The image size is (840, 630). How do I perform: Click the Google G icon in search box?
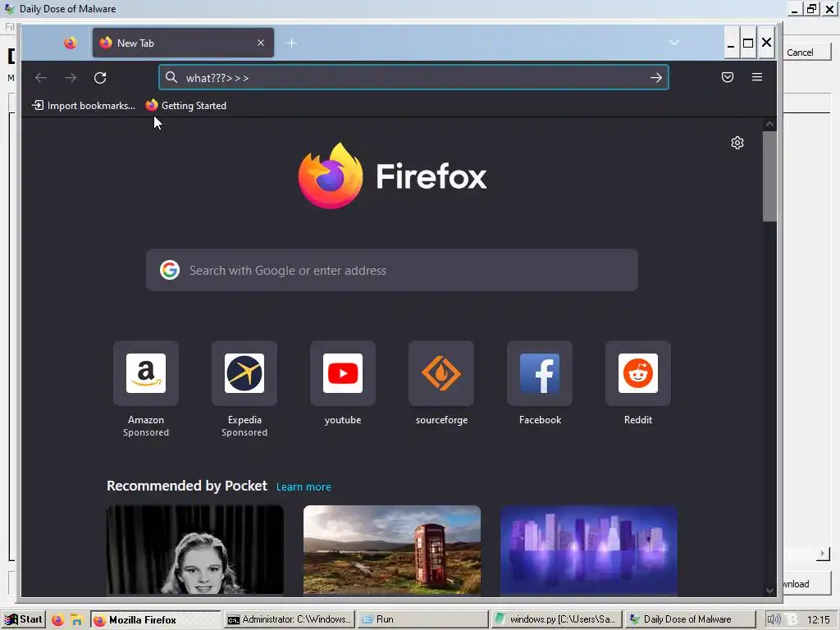click(x=169, y=270)
